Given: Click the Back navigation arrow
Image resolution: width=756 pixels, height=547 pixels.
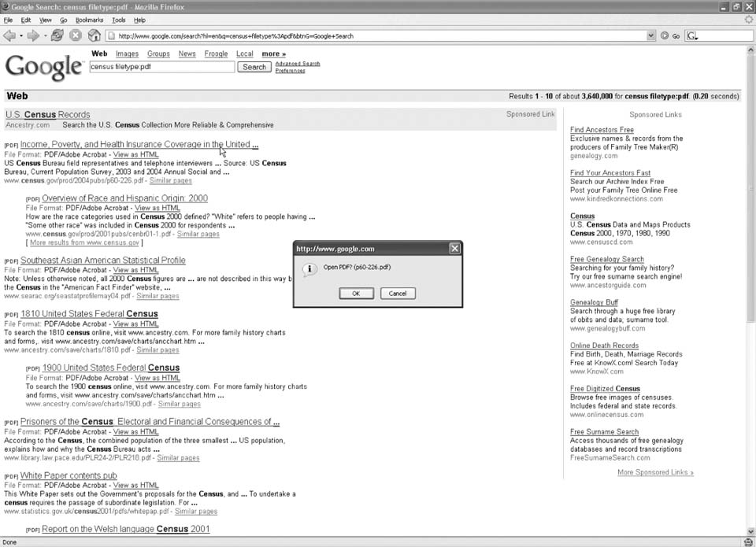Looking at the screenshot, I should [x=9, y=35].
